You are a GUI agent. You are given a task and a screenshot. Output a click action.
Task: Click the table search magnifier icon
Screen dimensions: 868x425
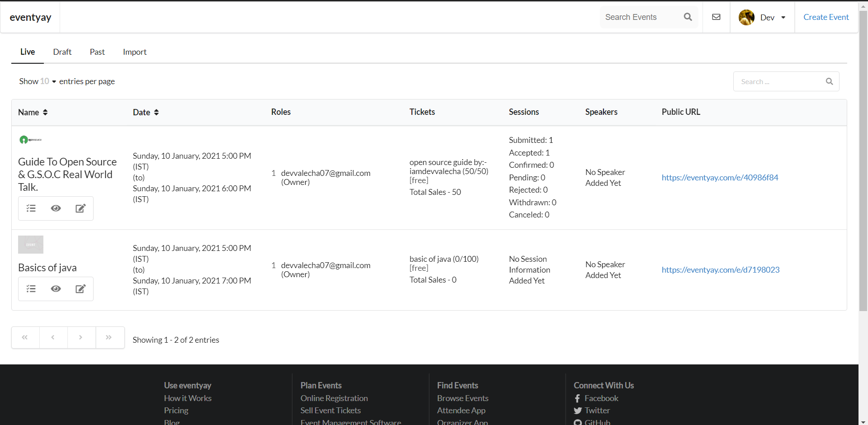pos(829,81)
